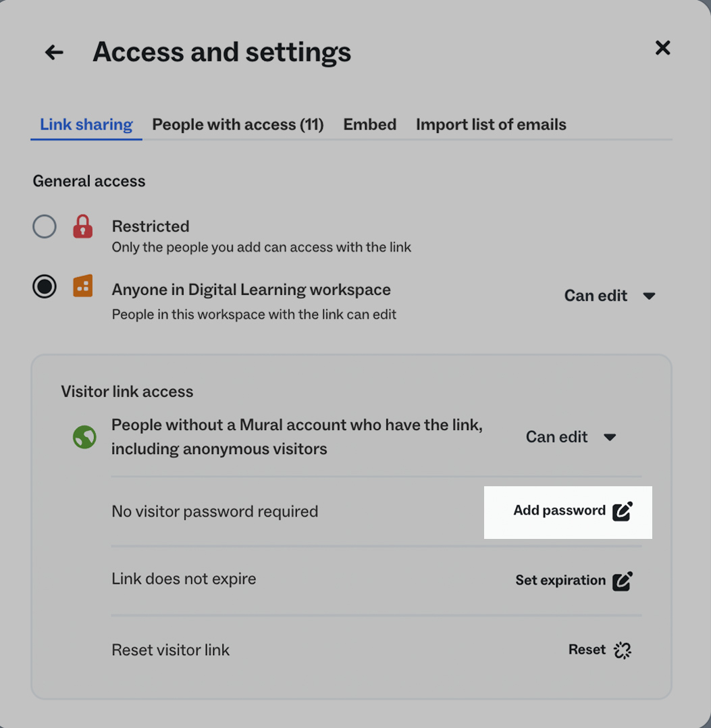The width and height of the screenshot is (711, 728).
Task: Select the Import list of emails tab
Action: point(491,124)
